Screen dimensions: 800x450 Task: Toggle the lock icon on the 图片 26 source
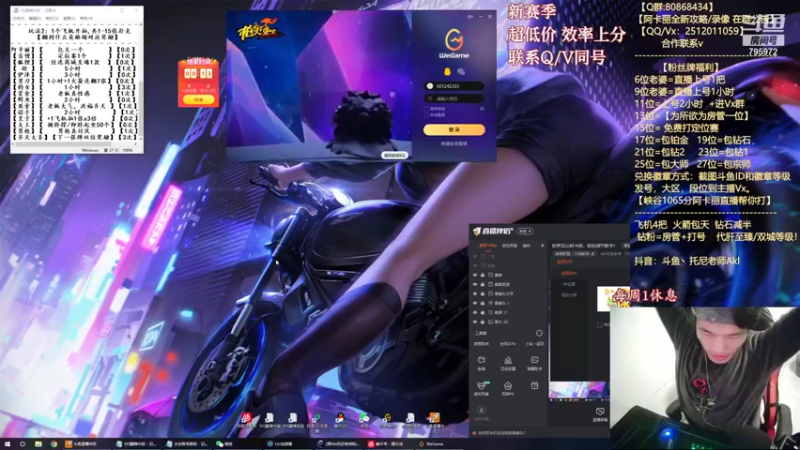482,322
